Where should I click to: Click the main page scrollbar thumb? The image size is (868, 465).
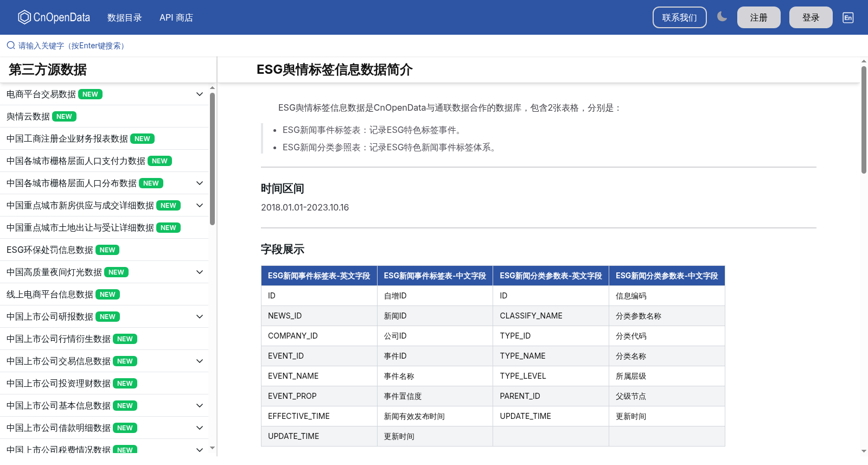[x=864, y=119]
